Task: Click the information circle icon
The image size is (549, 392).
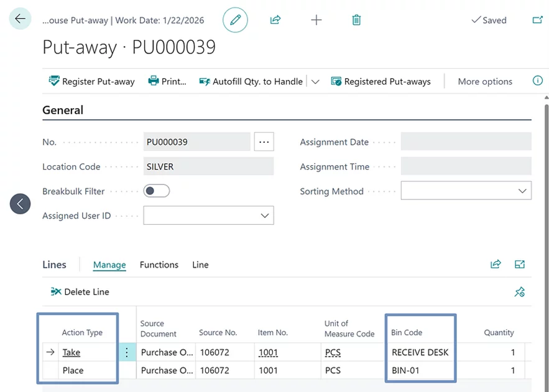Action: 537,81
